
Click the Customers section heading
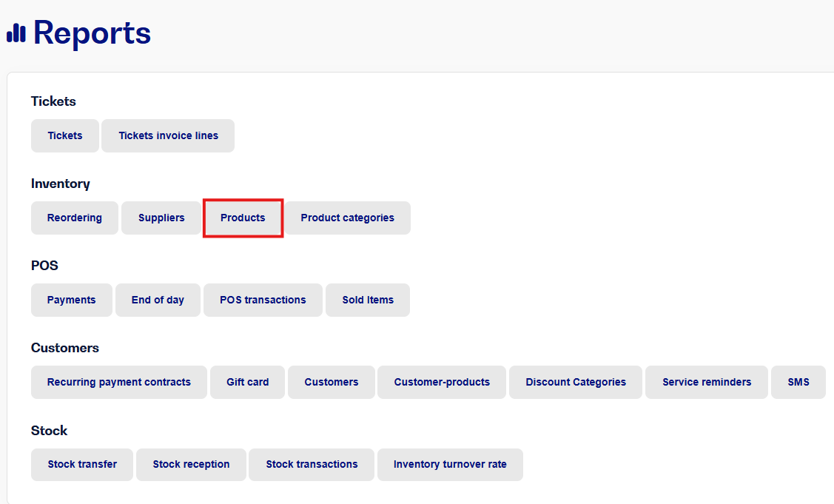[x=65, y=348]
